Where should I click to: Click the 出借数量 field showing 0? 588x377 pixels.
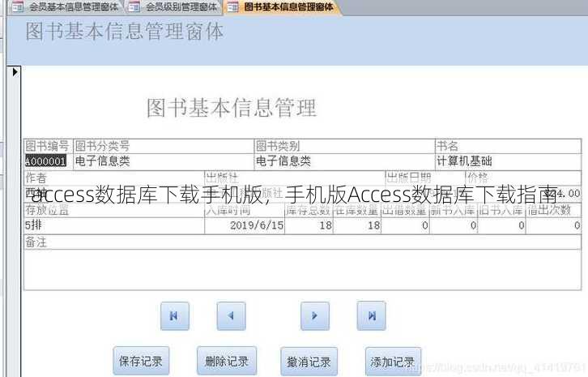(405, 225)
